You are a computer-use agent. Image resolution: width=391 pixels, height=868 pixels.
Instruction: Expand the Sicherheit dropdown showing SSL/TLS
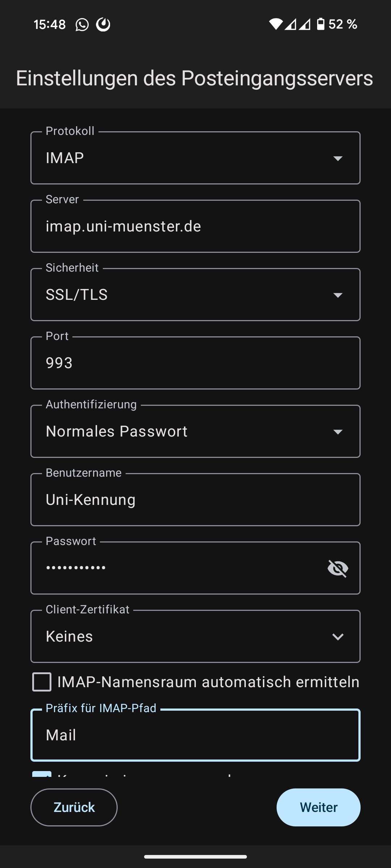[x=195, y=295]
